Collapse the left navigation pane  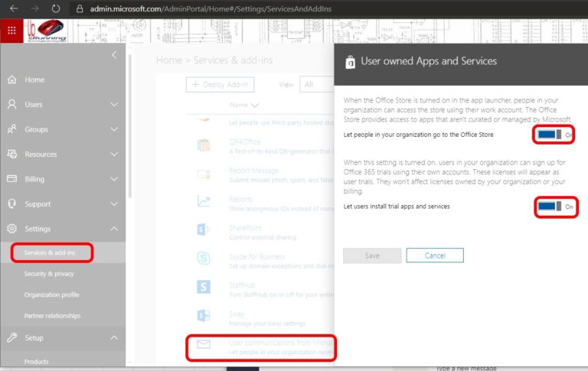click(x=114, y=55)
